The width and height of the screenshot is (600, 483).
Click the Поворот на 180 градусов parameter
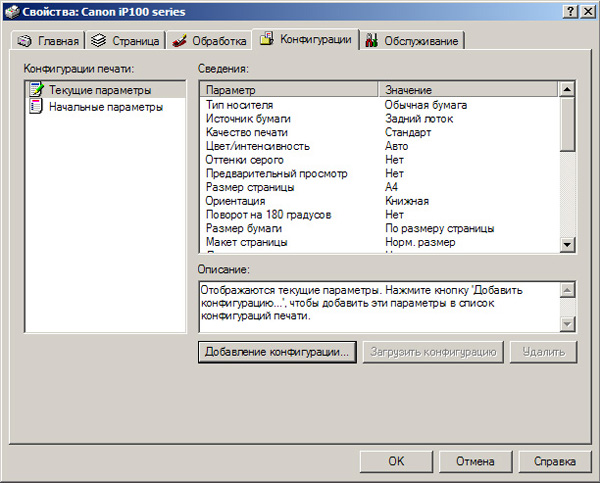(x=268, y=215)
